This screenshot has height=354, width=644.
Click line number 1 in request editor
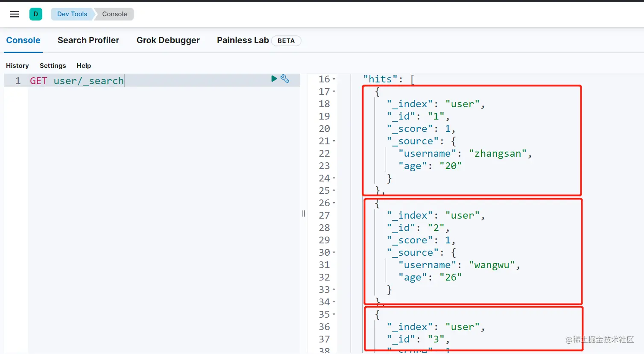pyautogui.click(x=18, y=81)
